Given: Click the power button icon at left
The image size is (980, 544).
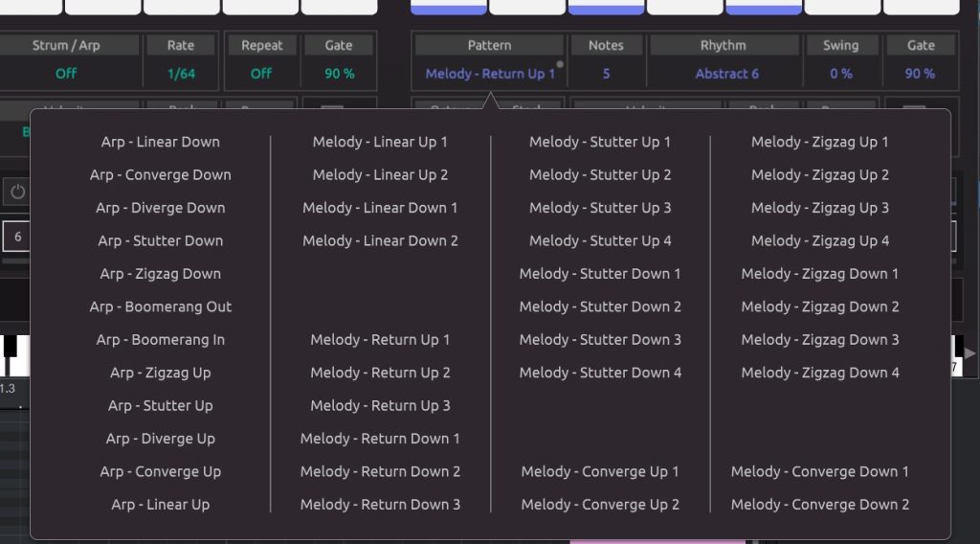Looking at the screenshot, I should 17,192.
